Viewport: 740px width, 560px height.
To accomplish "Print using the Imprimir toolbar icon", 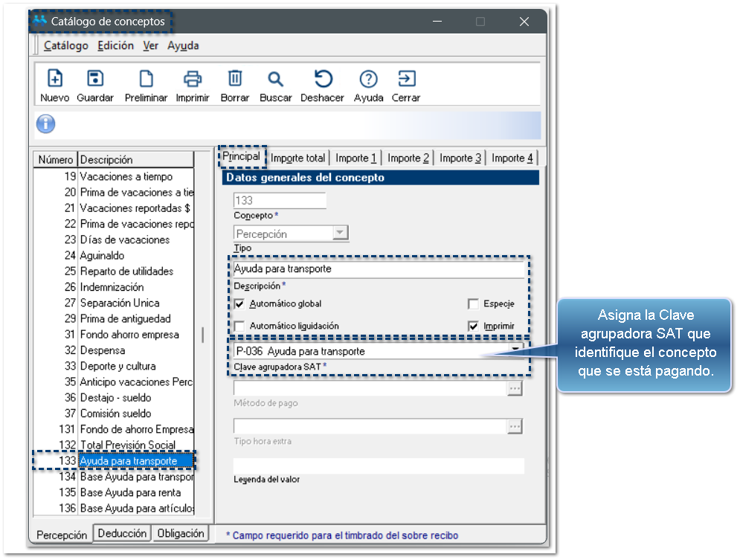I will (x=193, y=79).
